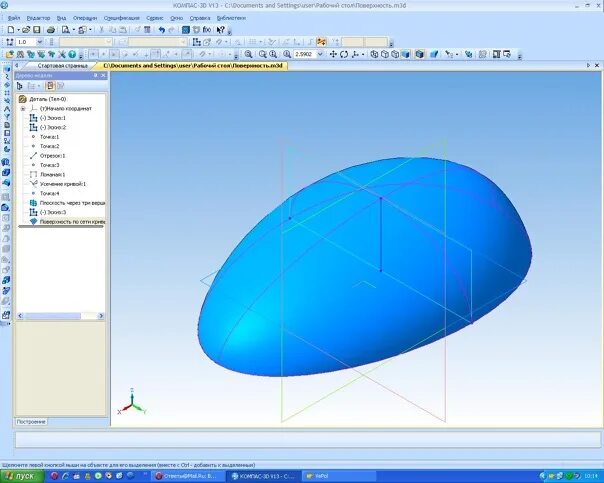
Task: Select Точка:1 in the model tree
Action: coord(50,137)
